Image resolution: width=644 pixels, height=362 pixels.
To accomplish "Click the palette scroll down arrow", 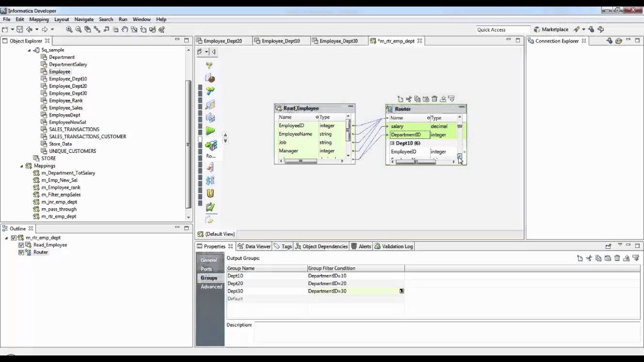I will click(x=225, y=141).
